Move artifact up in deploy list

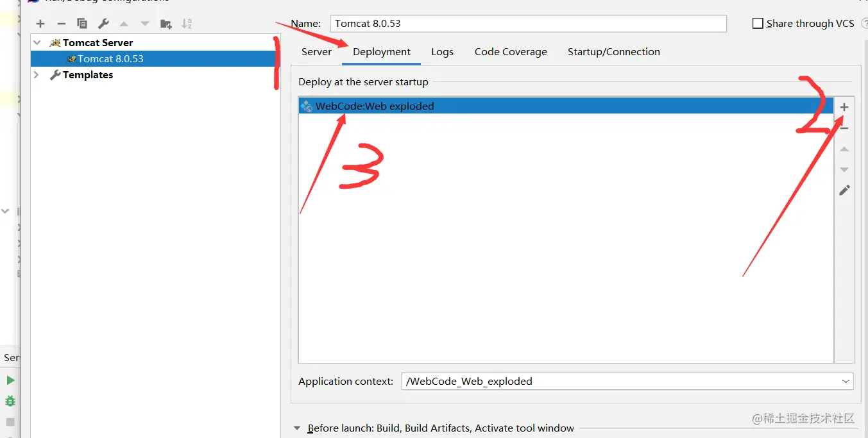(844, 149)
